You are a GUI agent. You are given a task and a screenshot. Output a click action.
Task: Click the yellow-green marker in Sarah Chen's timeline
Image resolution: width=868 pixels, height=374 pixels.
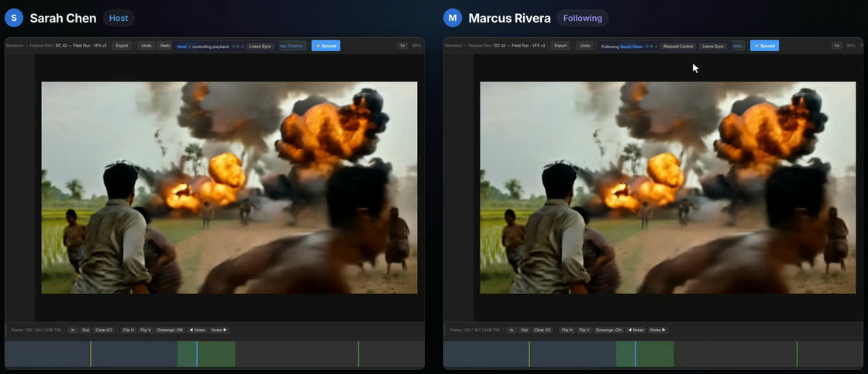point(90,354)
